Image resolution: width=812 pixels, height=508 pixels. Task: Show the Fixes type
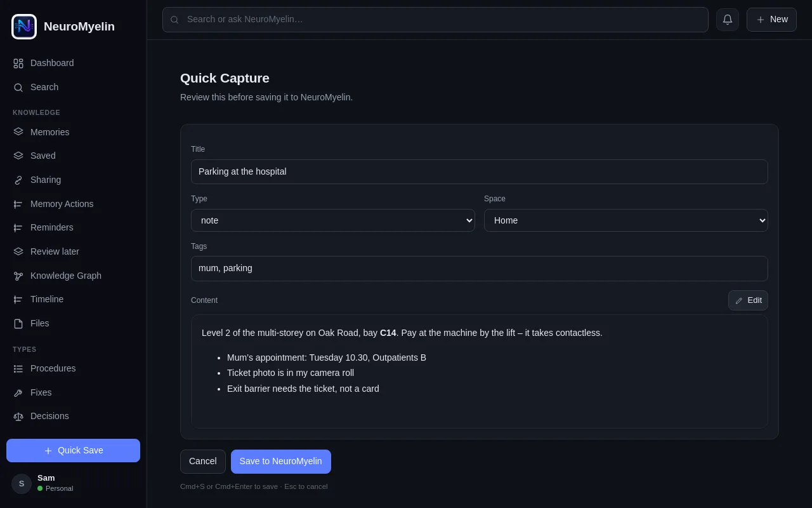73,392
